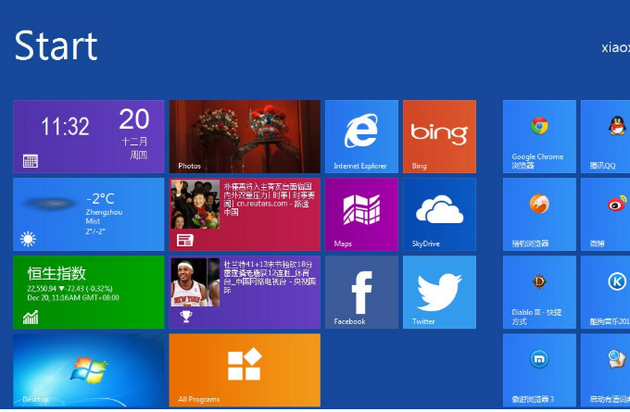Launch the Maxthon browser tile

click(x=539, y=368)
